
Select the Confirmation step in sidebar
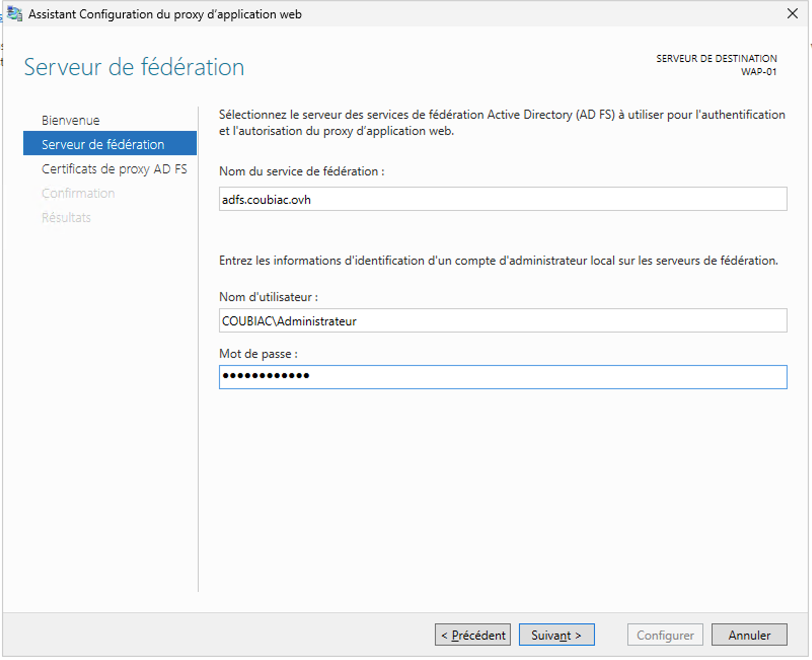tap(78, 193)
